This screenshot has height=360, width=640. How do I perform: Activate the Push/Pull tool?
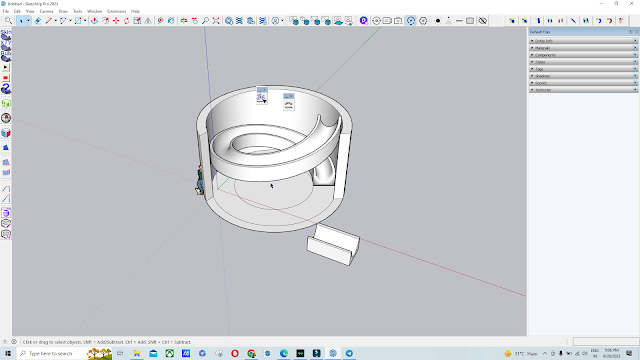click(94, 20)
